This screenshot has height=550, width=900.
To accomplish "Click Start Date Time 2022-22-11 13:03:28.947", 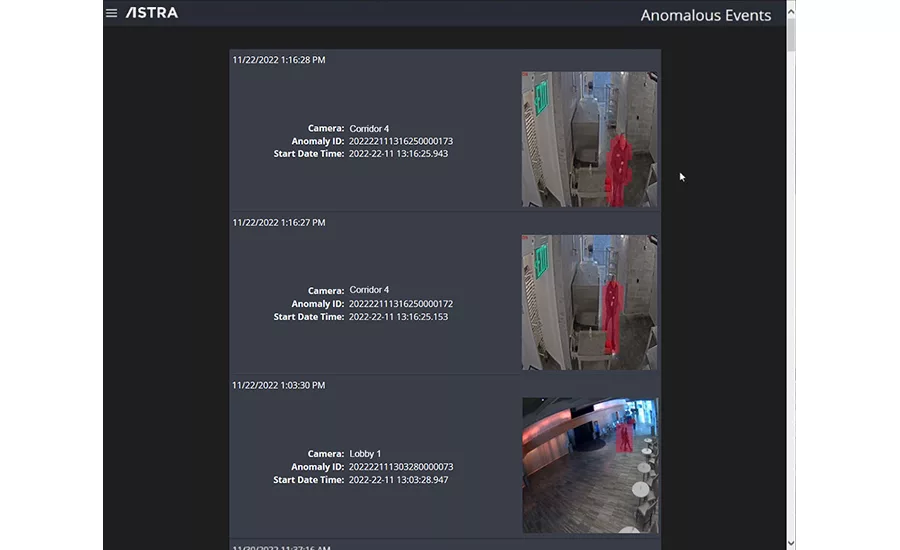I will (398, 480).
